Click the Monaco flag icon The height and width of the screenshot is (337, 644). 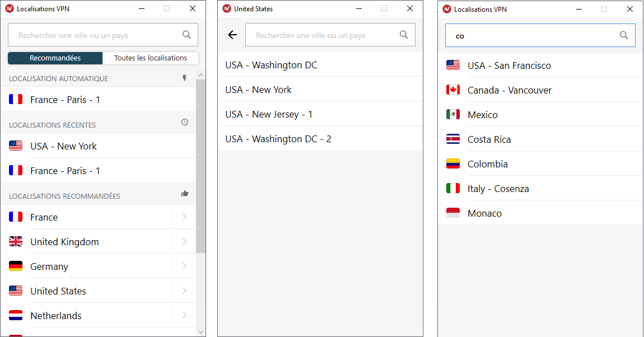click(453, 213)
